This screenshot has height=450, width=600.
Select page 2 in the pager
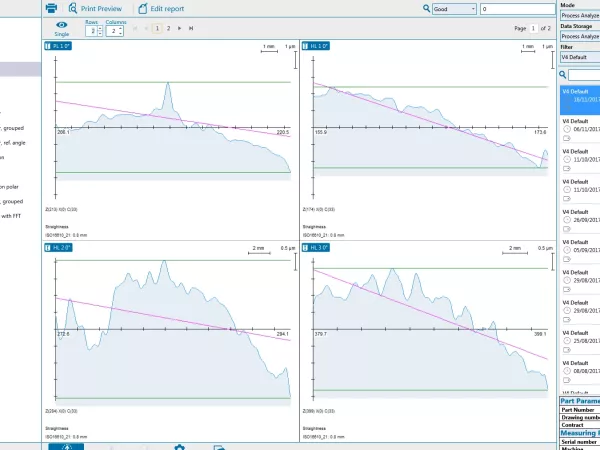click(168, 29)
